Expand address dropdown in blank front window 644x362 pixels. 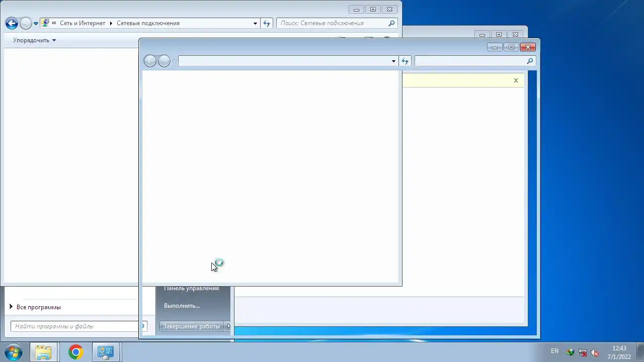(393, 61)
